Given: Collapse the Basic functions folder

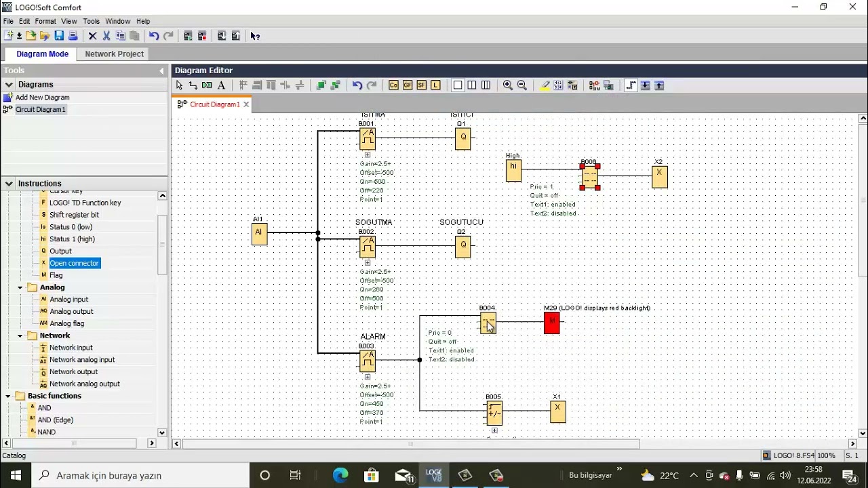Looking at the screenshot, I should [x=8, y=396].
